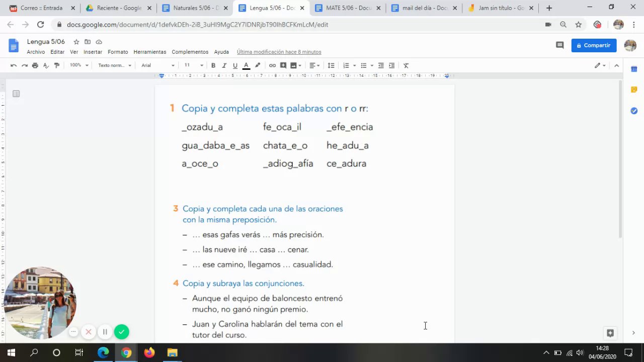View cloud document status icon
Screen dimensions: 644x362
[99, 42]
